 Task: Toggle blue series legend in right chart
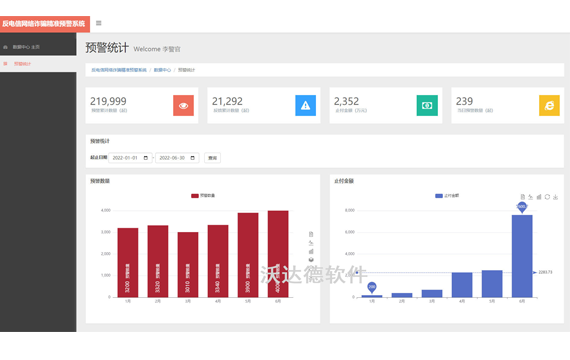(x=447, y=196)
